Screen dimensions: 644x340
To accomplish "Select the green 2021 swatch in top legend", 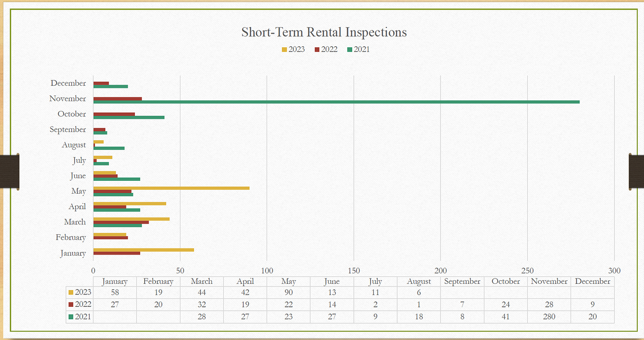I will pos(349,50).
